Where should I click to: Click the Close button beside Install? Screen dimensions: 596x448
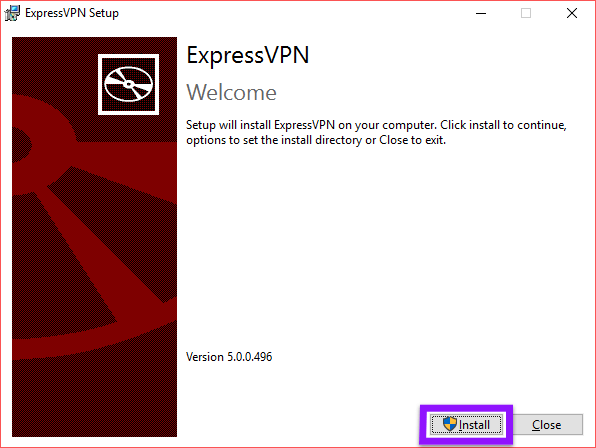pos(546,424)
